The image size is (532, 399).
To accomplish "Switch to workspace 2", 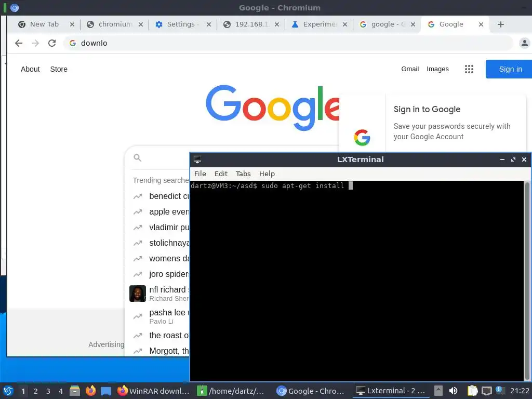I will [36, 391].
